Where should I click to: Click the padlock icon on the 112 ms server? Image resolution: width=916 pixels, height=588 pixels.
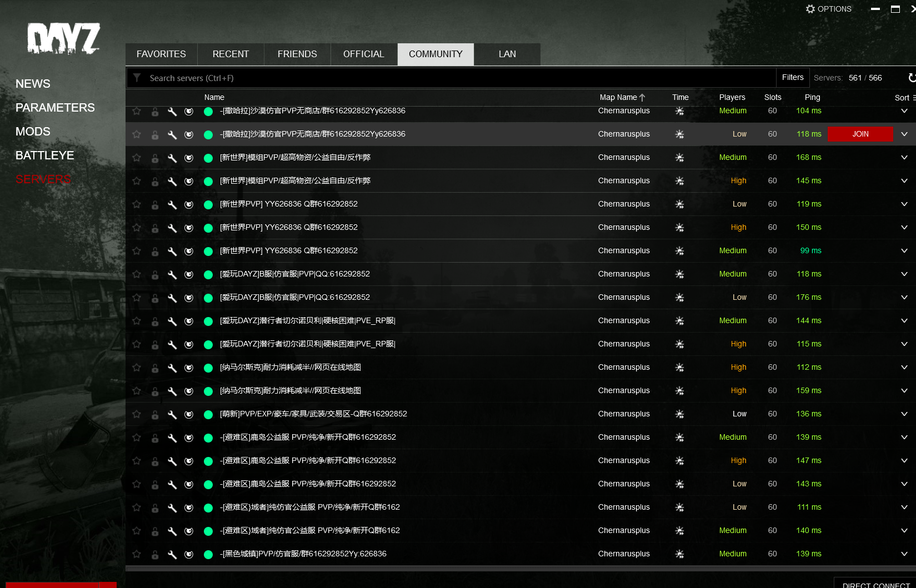tap(155, 368)
